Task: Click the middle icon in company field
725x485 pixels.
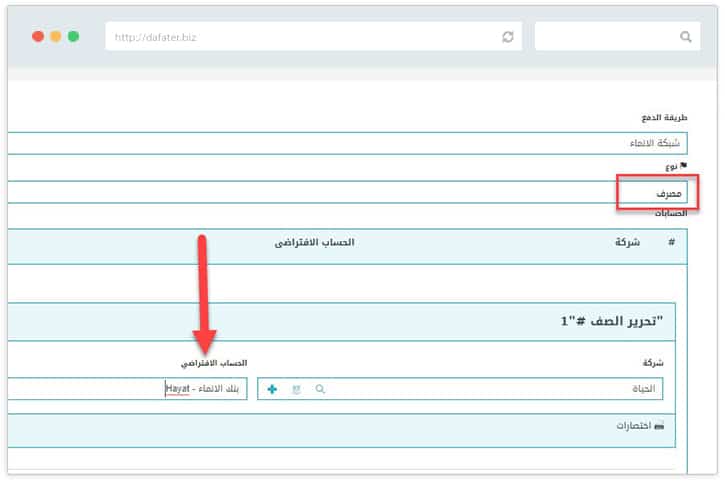Action: tap(296, 389)
